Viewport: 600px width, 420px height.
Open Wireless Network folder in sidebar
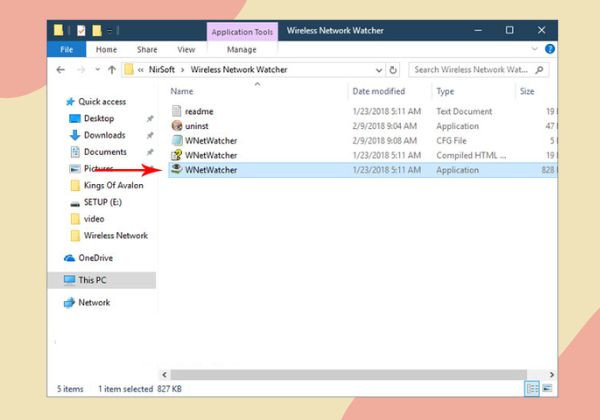click(x=116, y=236)
